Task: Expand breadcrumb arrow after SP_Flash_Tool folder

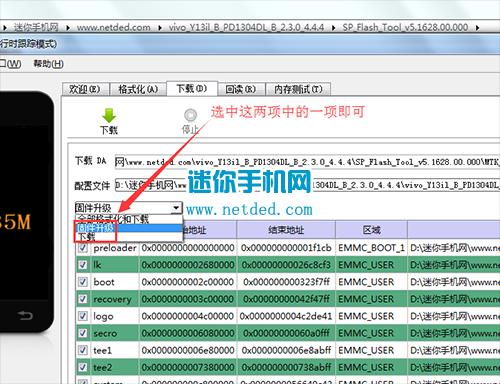Action: [477, 28]
